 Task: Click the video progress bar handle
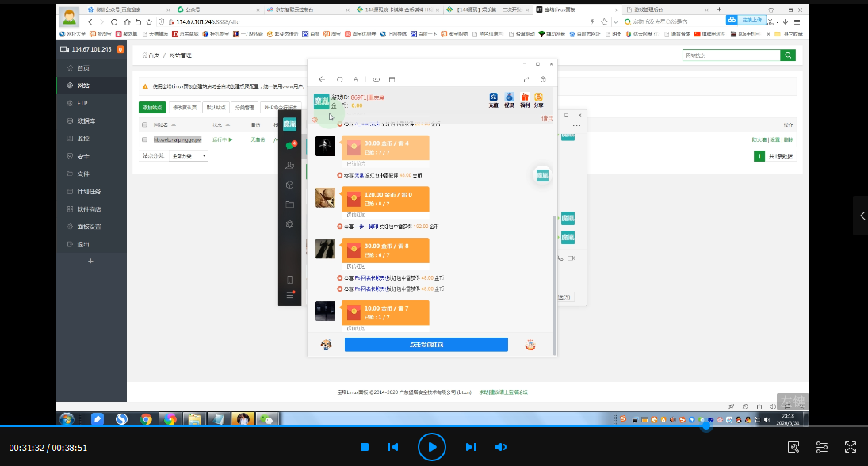click(x=705, y=426)
